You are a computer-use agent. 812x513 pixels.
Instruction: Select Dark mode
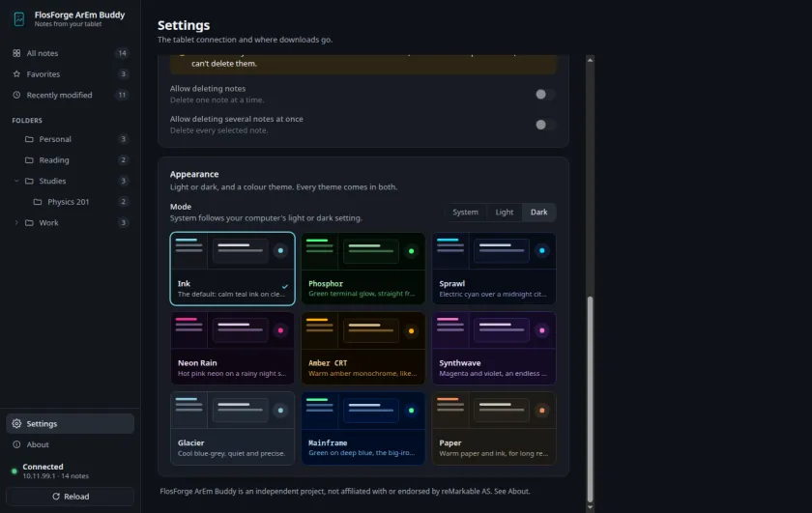click(538, 213)
